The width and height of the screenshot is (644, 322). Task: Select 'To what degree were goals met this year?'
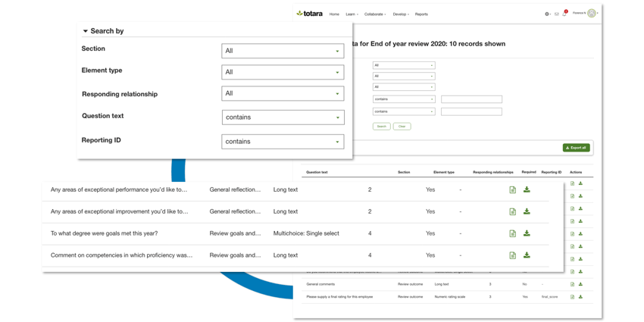tap(105, 233)
